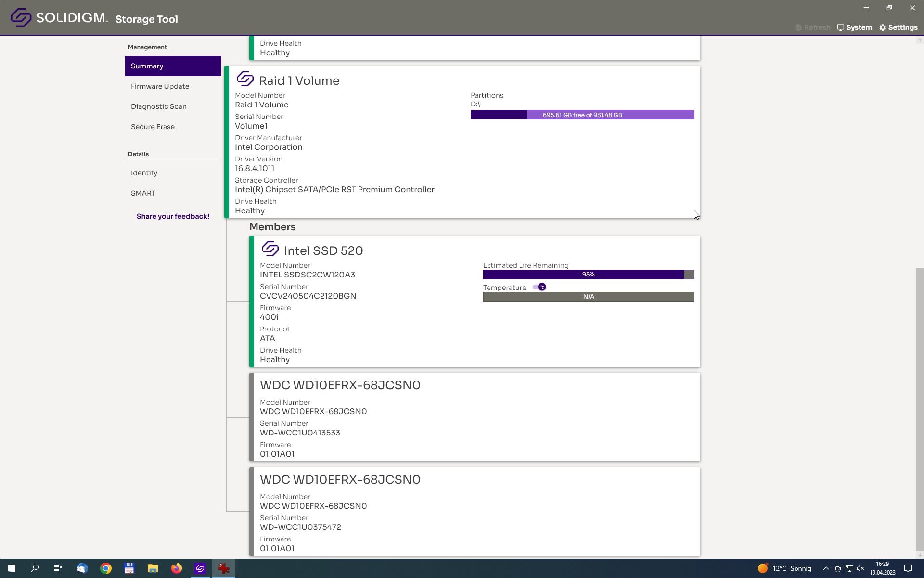Image resolution: width=924 pixels, height=578 pixels.
Task: Click Share your feedback link
Action: pos(173,216)
